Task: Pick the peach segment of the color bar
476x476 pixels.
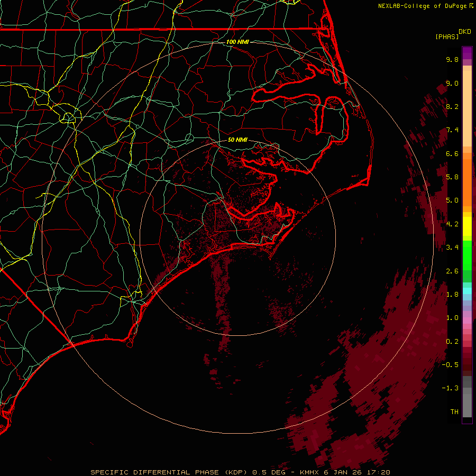Action: click(467, 108)
